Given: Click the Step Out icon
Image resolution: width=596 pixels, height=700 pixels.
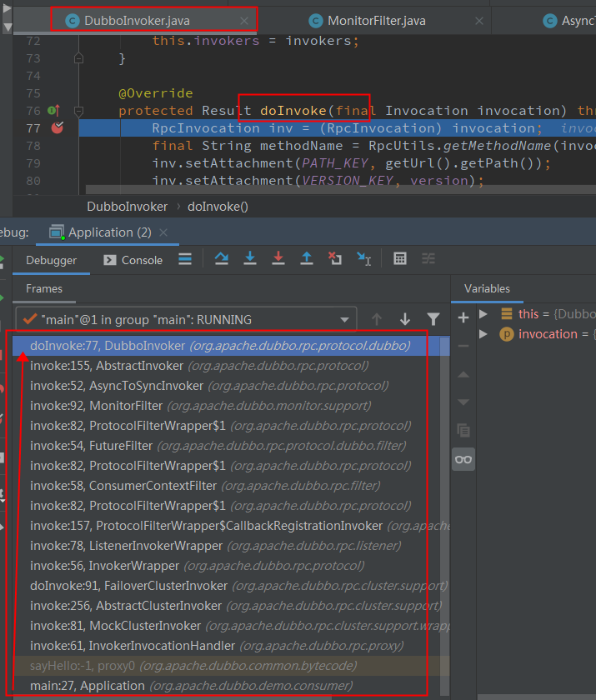Looking at the screenshot, I should point(307,259).
